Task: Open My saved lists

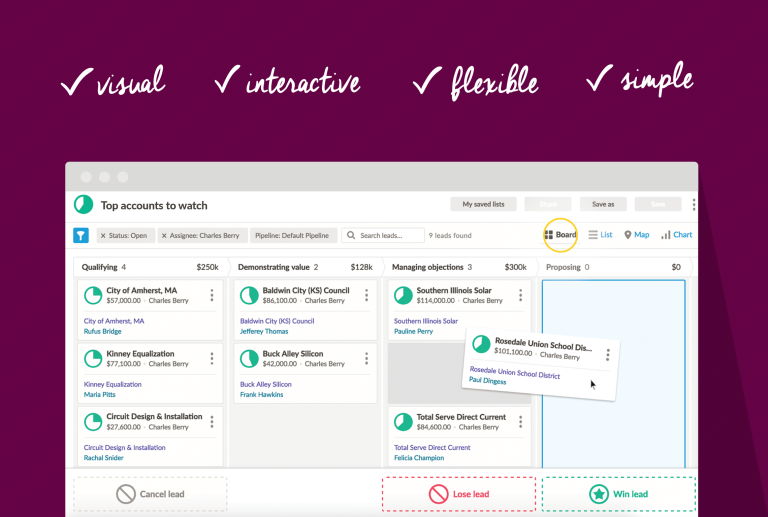Action: [x=483, y=204]
